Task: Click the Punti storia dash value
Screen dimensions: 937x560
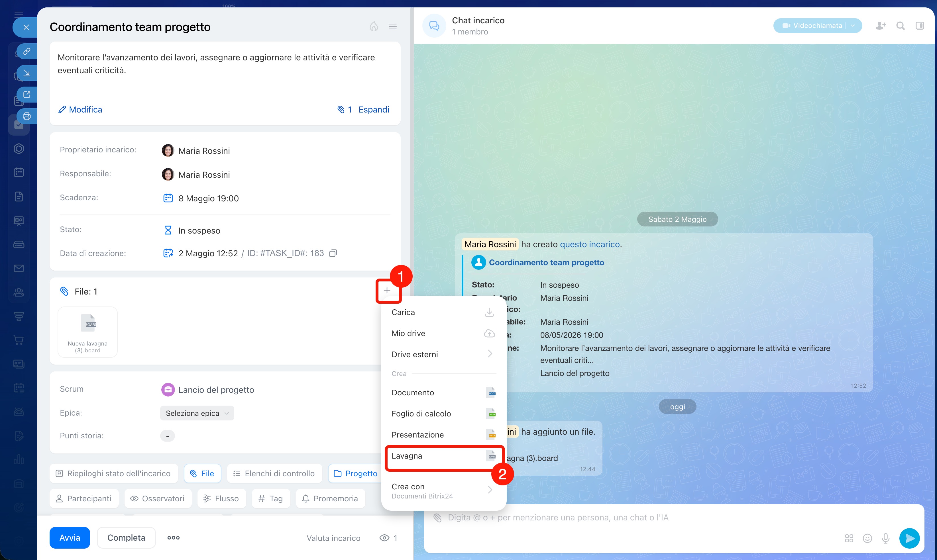Action: point(167,436)
